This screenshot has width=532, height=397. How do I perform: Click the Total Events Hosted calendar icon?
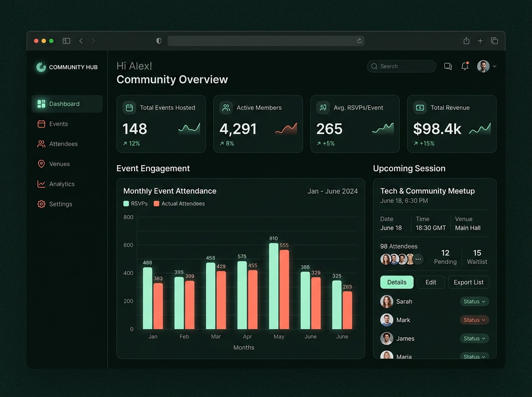[129, 108]
